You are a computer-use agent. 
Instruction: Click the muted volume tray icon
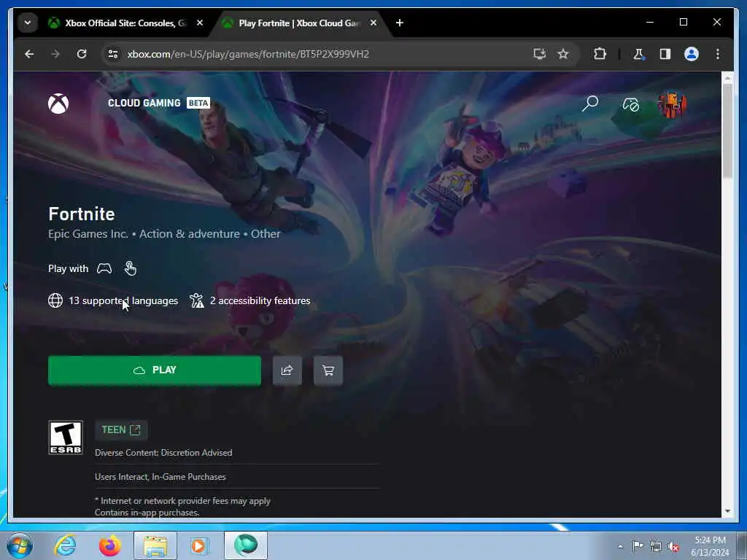pos(673,546)
